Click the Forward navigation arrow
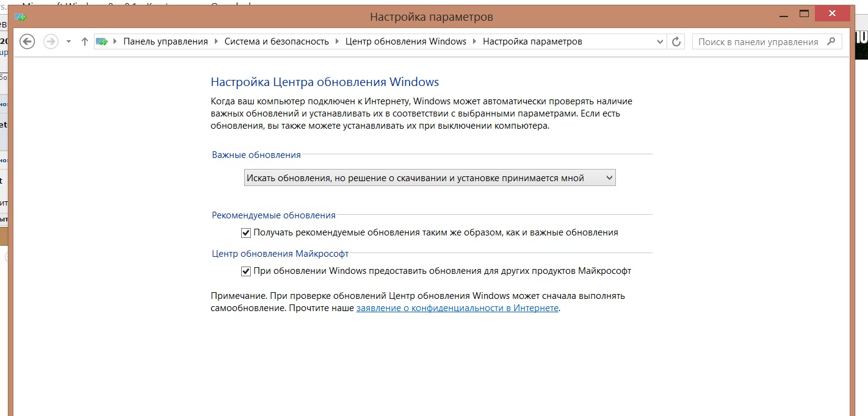Image resolution: width=868 pixels, height=416 pixels. point(51,41)
